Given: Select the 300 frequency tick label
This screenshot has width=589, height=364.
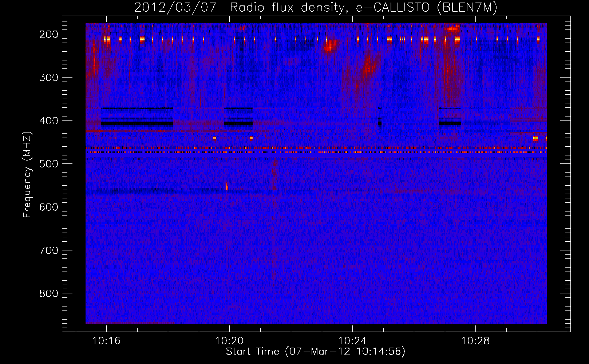Looking at the screenshot, I should (49, 78).
